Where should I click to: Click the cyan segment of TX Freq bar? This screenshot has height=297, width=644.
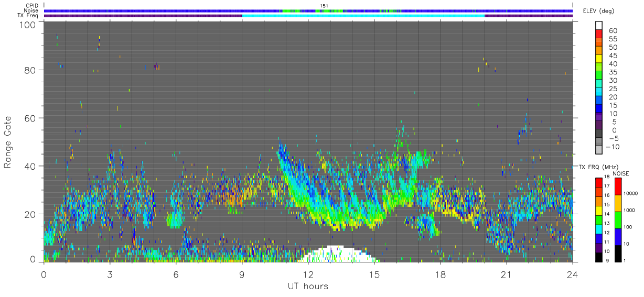(363, 16)
